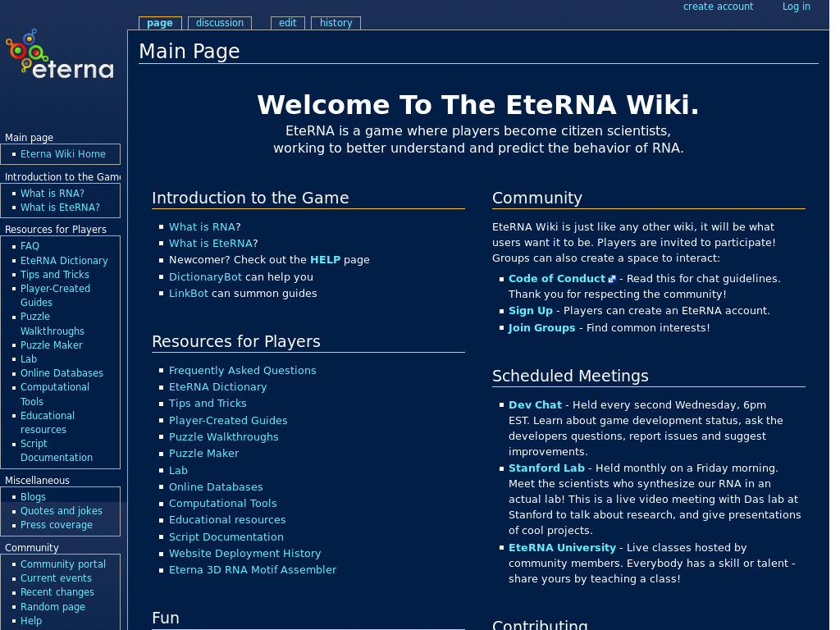Open Quotes and jokes under Miscellaneous

click(x=61, y=510)
